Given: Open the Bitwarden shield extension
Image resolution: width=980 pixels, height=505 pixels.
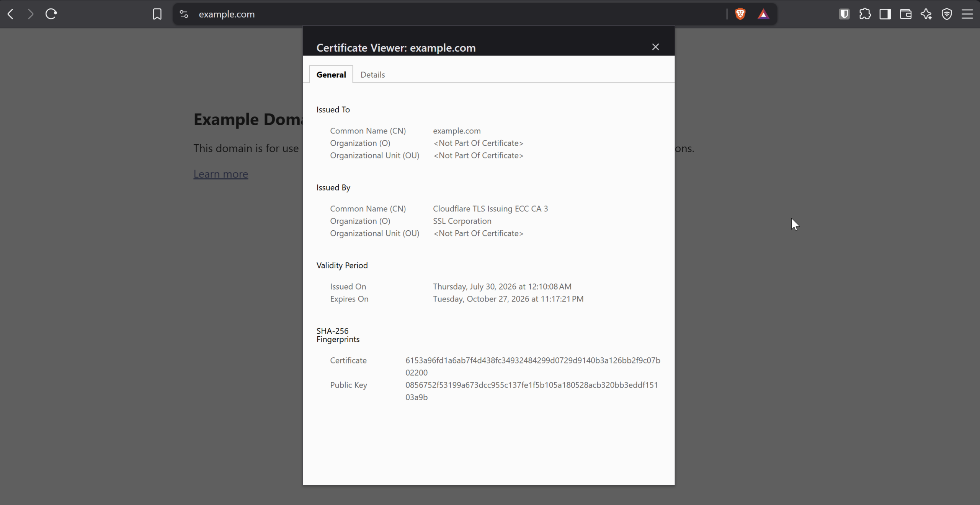Looking at the screenshot, I should [844, 14].
